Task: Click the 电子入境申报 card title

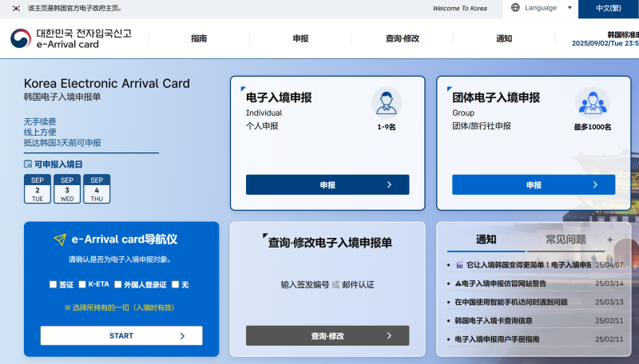Action: coord(279,97)
